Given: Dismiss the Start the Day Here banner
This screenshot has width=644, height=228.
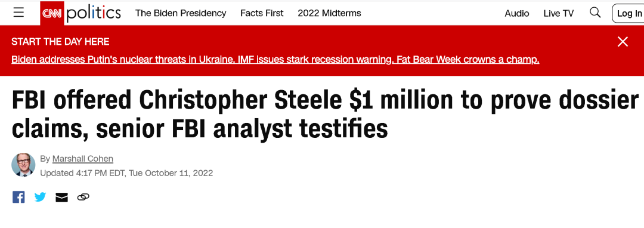Looking at the screenshot, I should click(623, 42).
